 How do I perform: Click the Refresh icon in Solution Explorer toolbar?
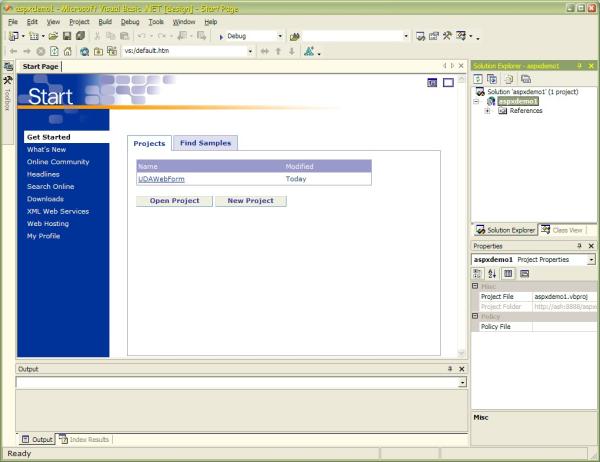(x=478, y=79)
